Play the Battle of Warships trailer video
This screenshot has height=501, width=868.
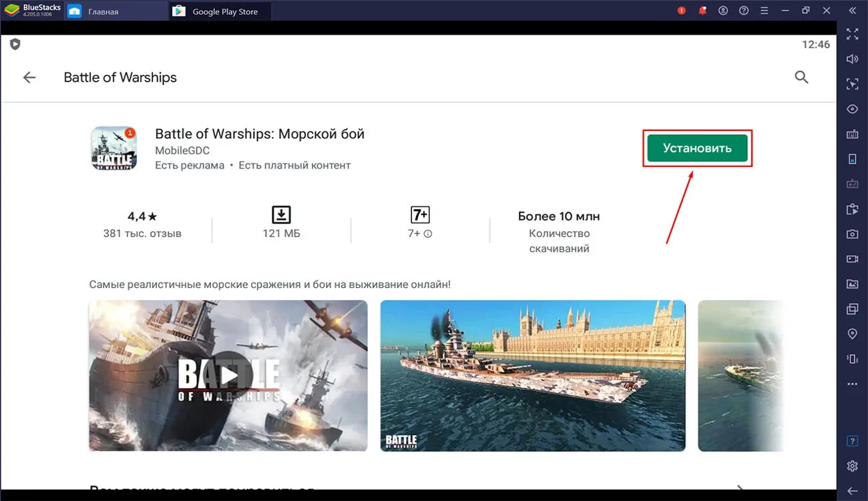(x=228, y=375)
